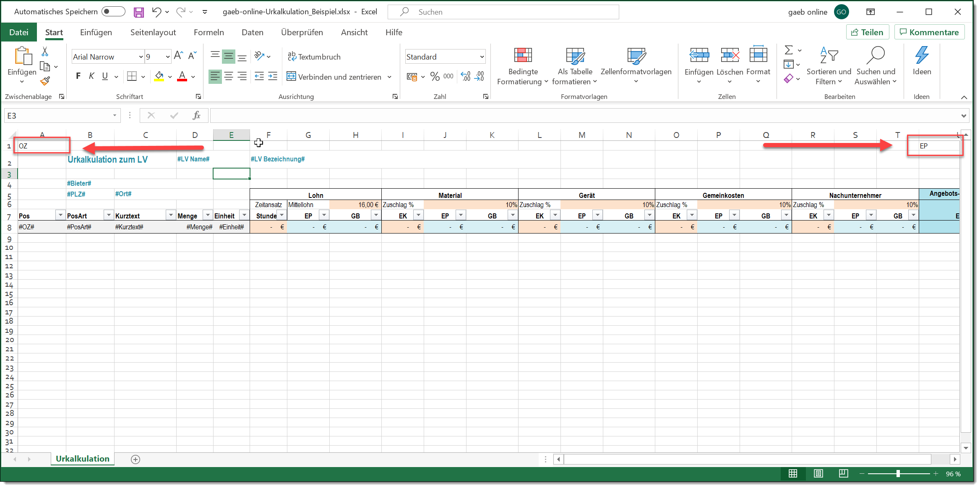
Task: Click the Teilen share button
Action: tap(867, 32)
